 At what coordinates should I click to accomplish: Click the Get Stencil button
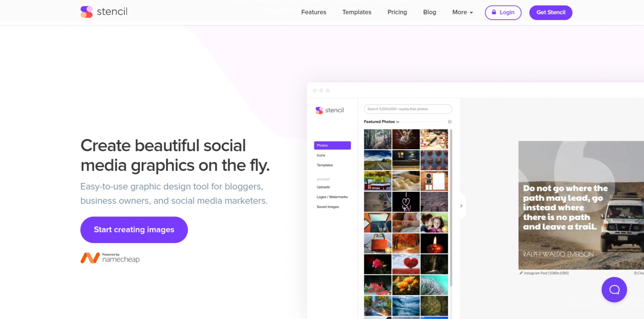point(551,12)
